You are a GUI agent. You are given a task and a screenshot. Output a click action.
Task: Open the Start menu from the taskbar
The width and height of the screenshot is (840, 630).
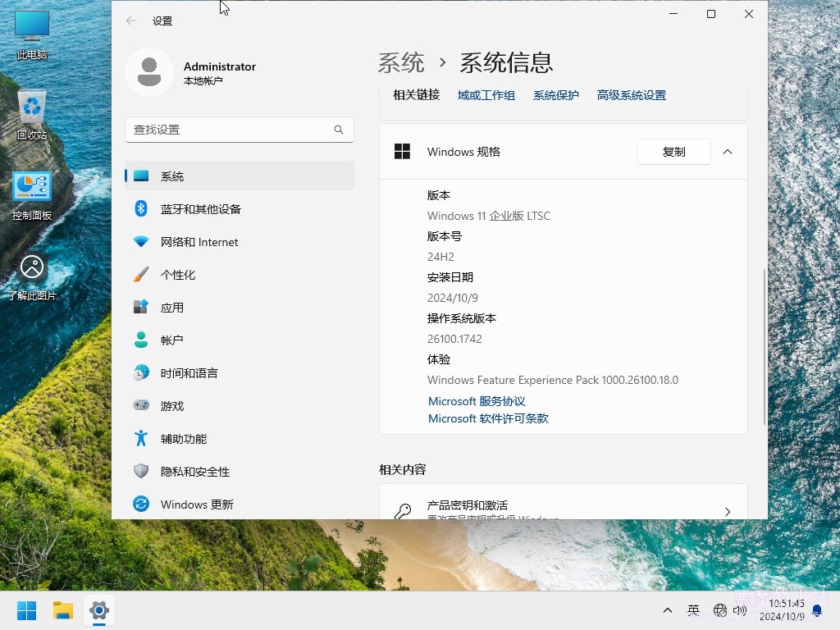click(x=26, y=610)
